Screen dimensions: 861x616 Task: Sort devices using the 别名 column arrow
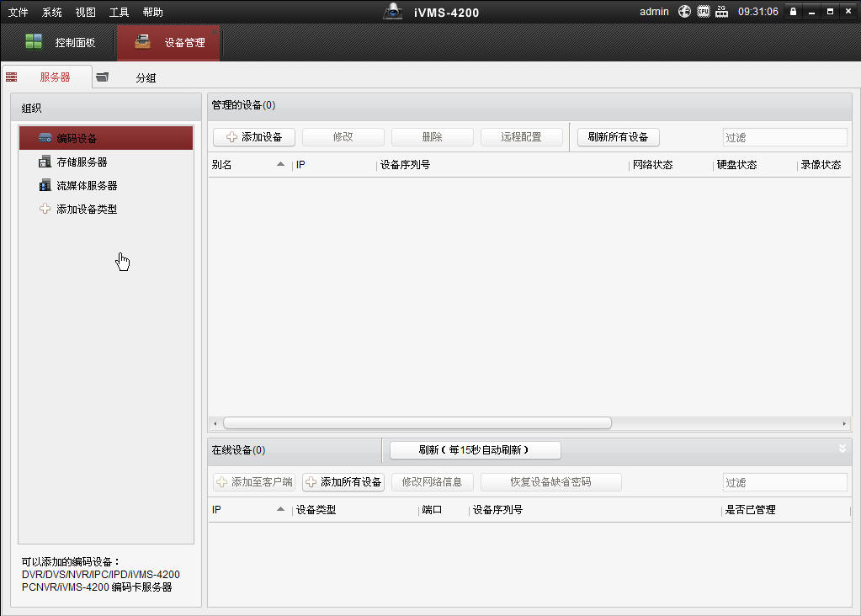click(281, 164)
